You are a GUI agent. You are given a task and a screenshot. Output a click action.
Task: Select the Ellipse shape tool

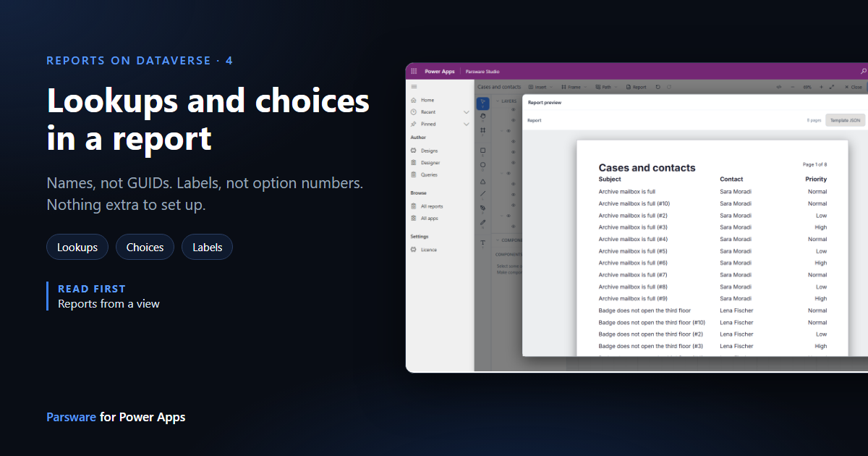(x=483, y=165)
